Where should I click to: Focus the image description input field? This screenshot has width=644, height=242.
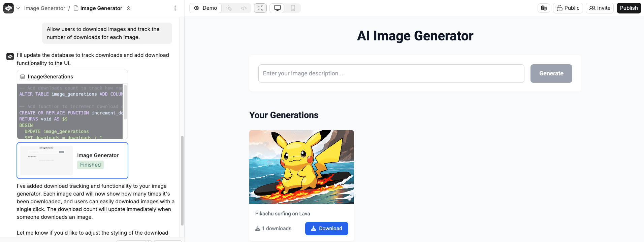[x=391, y=73]
